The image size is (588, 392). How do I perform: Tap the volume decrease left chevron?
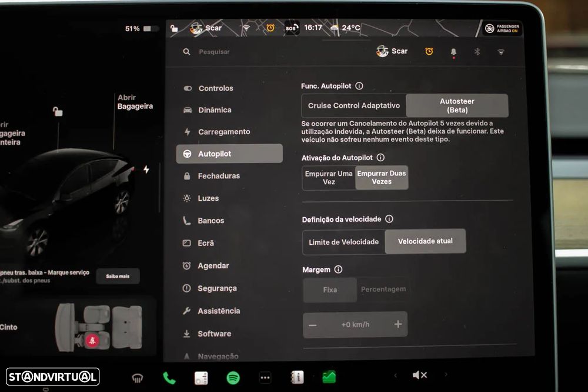(395, 375)
